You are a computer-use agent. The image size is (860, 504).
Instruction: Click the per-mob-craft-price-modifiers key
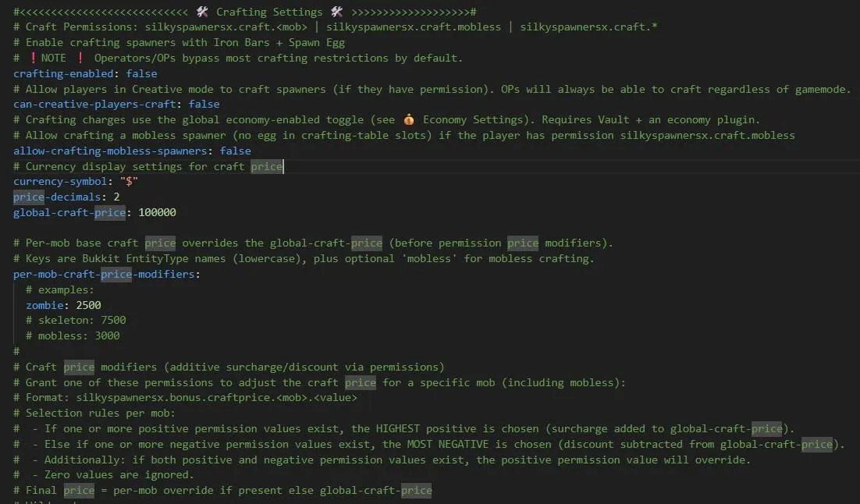105,274
